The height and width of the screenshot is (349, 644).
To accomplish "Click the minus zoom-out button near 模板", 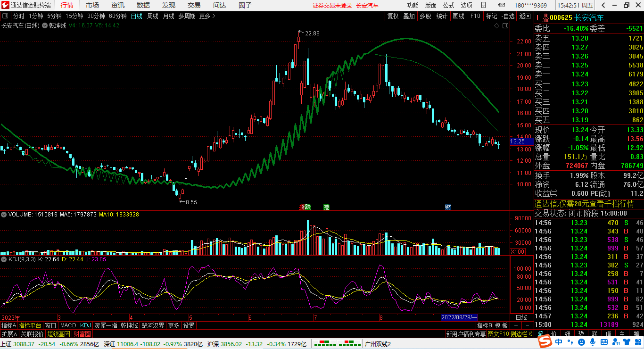I will click(x=527, y=325).
